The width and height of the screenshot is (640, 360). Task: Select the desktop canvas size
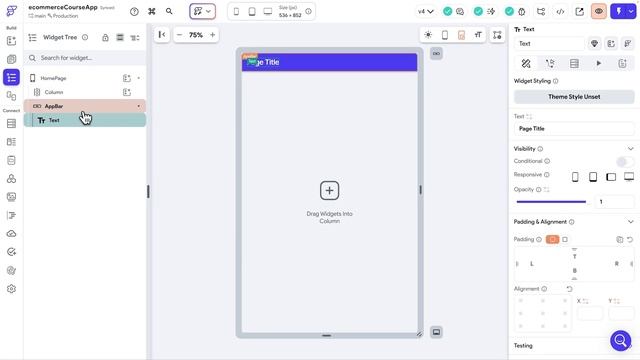[x=268, y=12]
